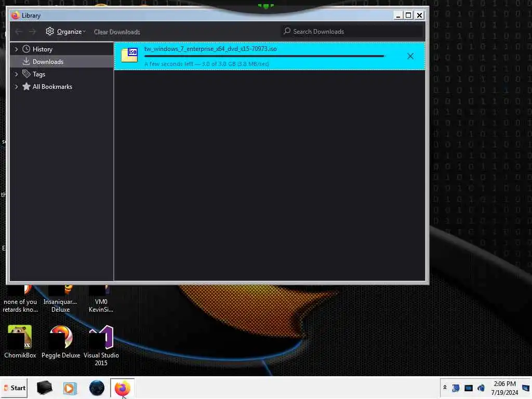Select the VM0 KevinSi desktop shortcut
Screen dimensions: 532x399
101,299
